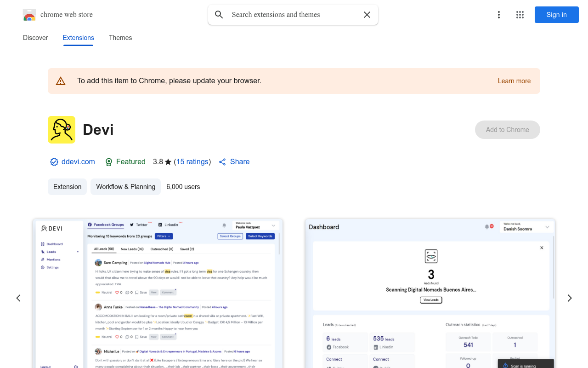This screenshot has width=588, height=368.
Task: Open the Themes tab
Action: click(120, 38)
